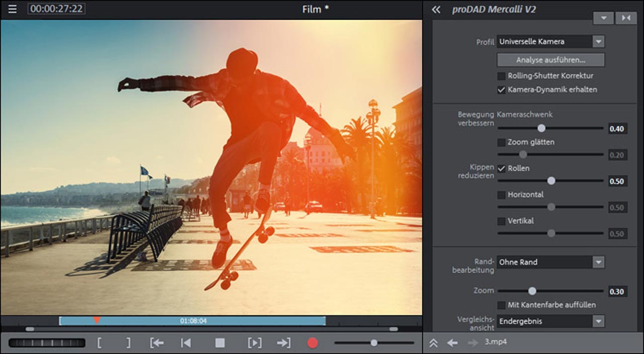Enable Rolling-Shutter Korrektur checkbox

[x=501, y=76]
